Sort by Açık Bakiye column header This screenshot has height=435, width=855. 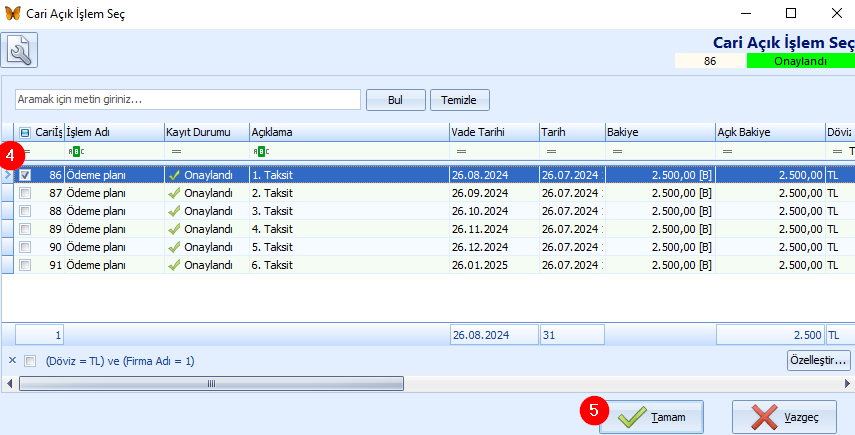pyautogui.click(x=770, y=132)
